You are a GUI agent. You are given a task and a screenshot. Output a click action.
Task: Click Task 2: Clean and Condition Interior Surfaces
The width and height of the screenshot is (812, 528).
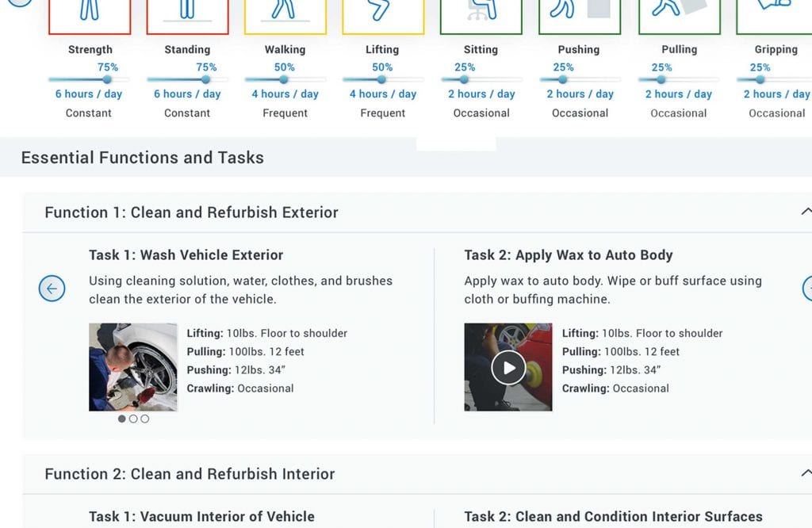[x=613, y=517]
